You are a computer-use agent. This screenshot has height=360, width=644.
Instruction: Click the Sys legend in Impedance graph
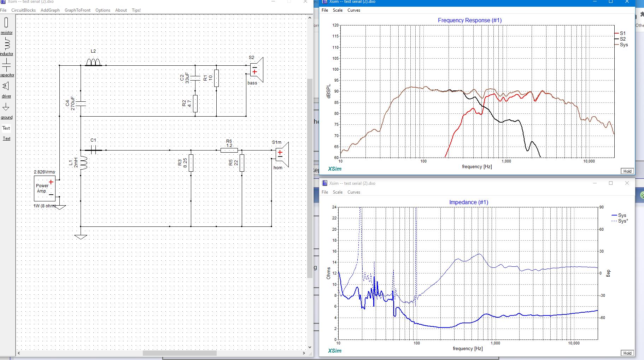coord(619,215)
